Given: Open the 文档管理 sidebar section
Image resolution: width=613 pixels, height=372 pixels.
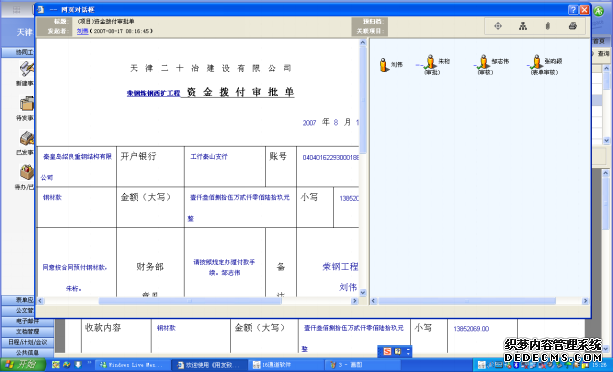Looking at the screenshot, I should pos(27,332).
